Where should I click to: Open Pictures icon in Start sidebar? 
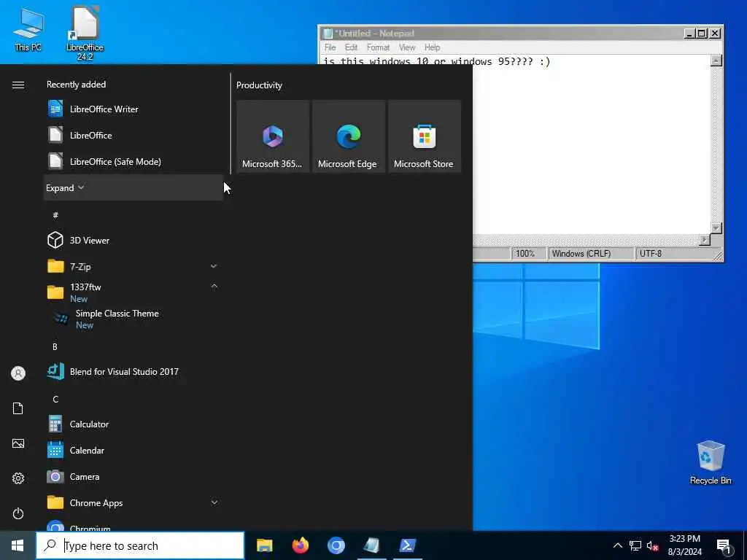point(18,443)
